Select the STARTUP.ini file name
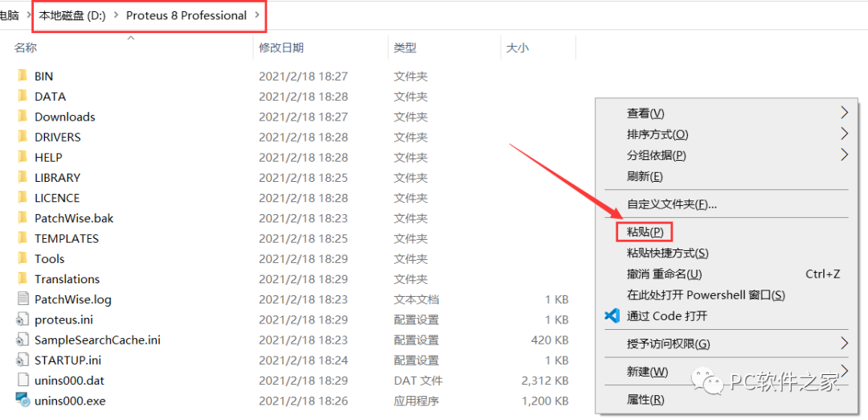 pyautogui.click(x=68, y=360)
